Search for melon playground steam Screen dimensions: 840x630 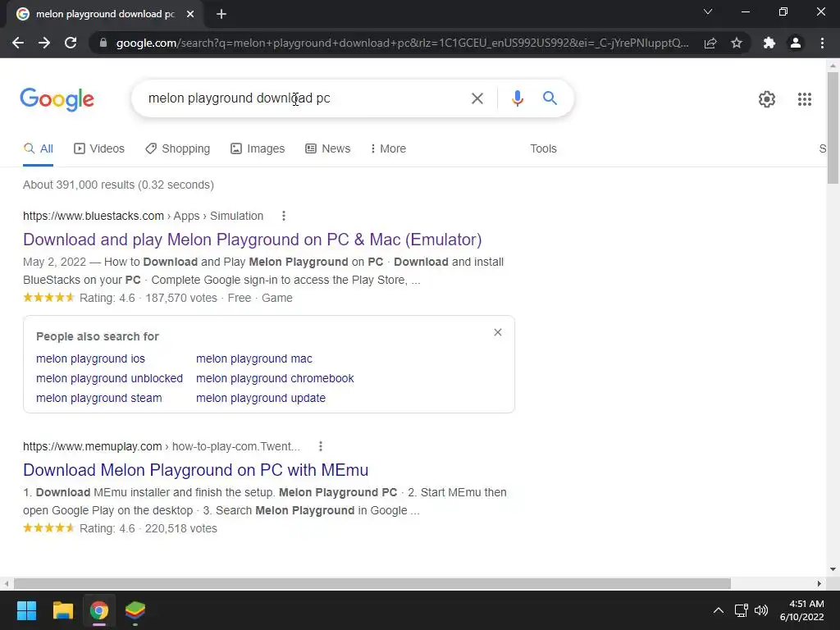[x=99, y=398]
